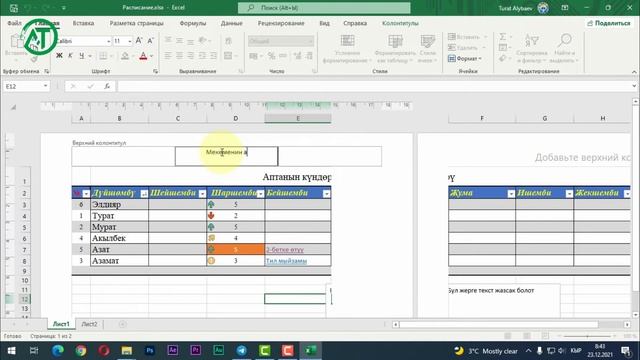Toggle underline Ч formatting
Screen dimensions: 640x360
(82, 56)
